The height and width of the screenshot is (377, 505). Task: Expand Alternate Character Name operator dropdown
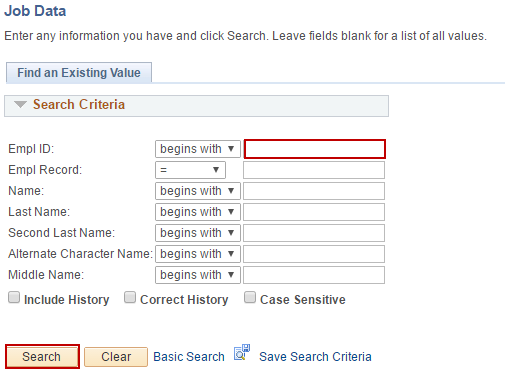[x=198, y=254]
